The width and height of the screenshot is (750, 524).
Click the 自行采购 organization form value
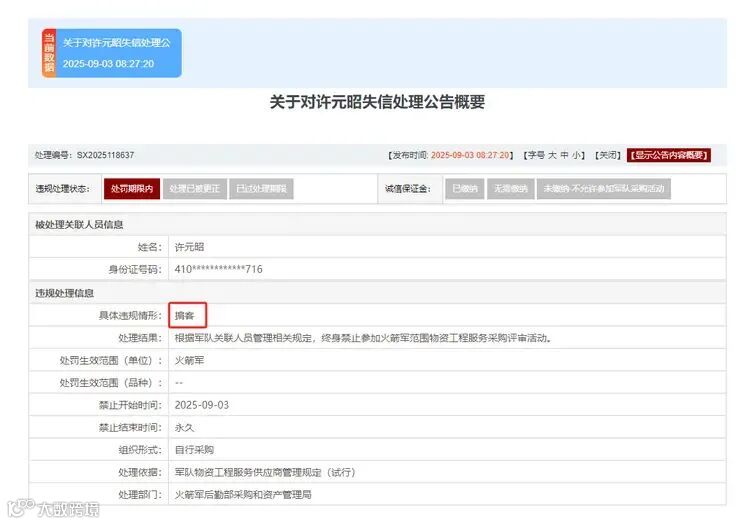click(x=194, y=450)
